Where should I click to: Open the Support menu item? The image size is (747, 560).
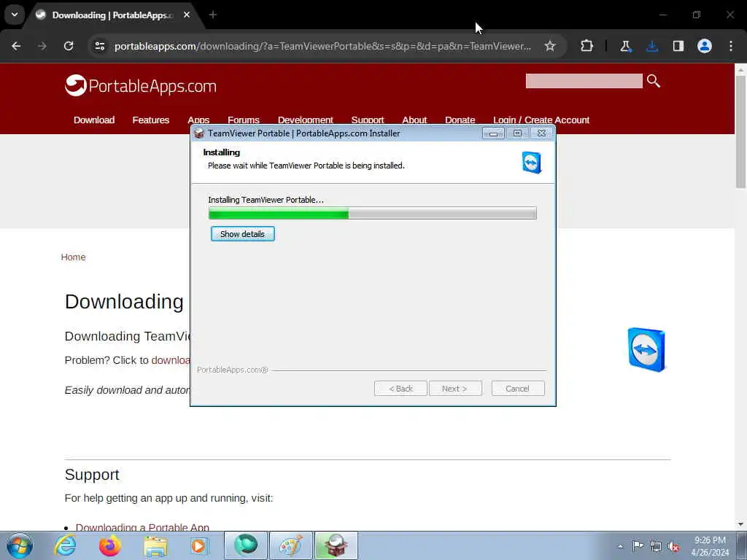tap(368, 120)
